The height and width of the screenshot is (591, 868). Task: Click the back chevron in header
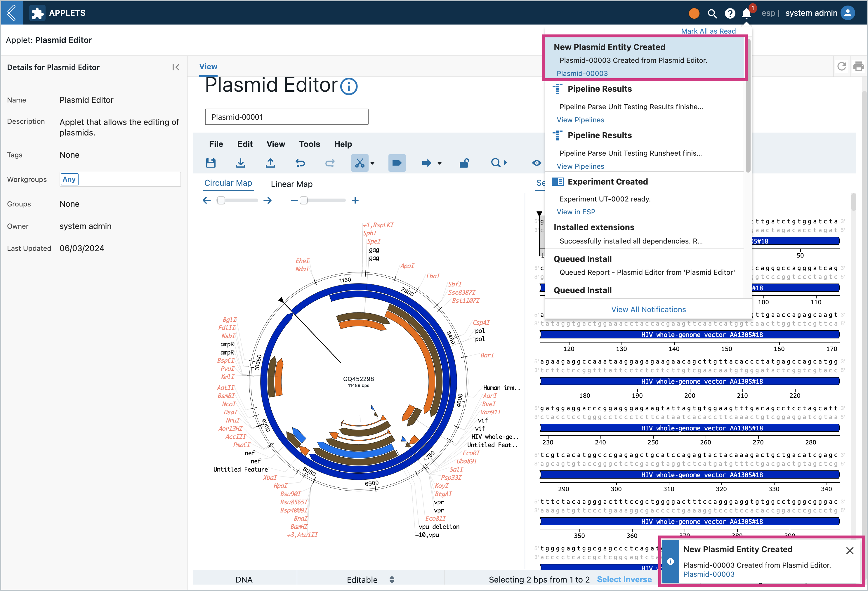(x=12, y=13)
